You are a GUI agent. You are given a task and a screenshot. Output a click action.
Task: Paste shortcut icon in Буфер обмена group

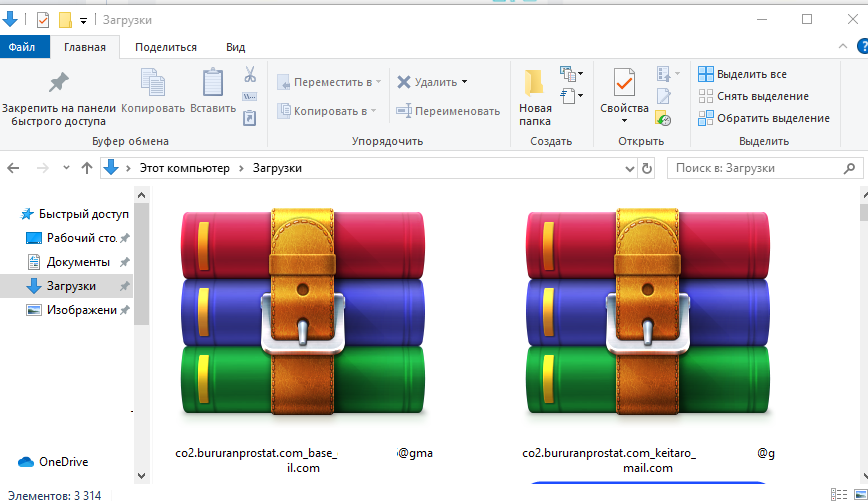click(x=250, y=117)
